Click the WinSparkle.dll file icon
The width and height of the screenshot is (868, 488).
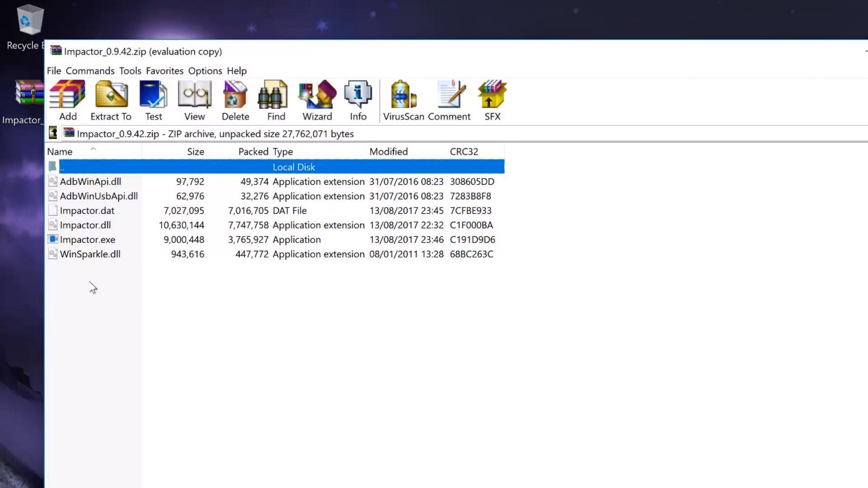[53, 254]
